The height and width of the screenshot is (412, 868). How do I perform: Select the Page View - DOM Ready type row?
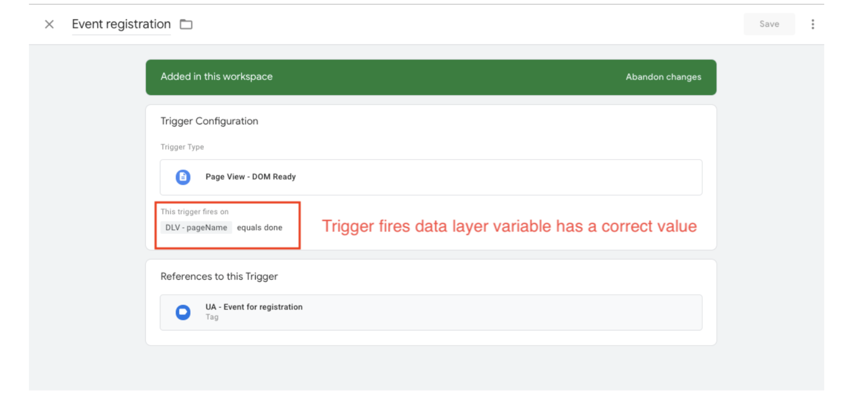point(431,177)
